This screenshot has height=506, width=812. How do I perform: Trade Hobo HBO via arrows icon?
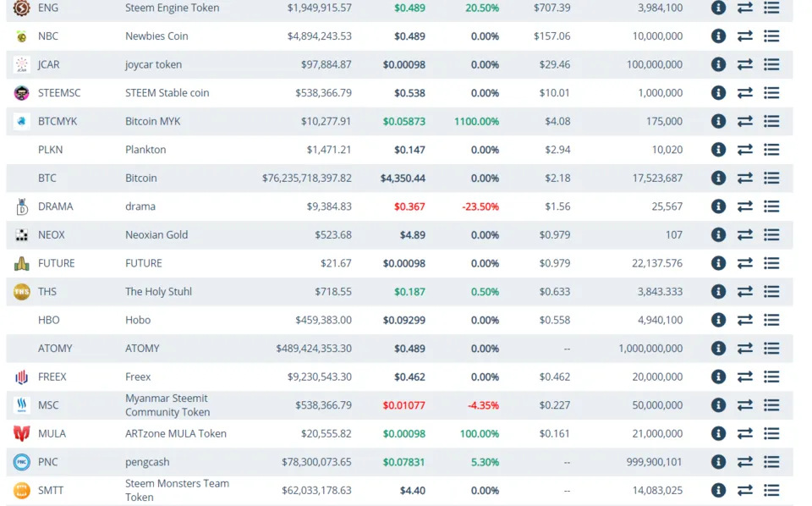point(744,320)
